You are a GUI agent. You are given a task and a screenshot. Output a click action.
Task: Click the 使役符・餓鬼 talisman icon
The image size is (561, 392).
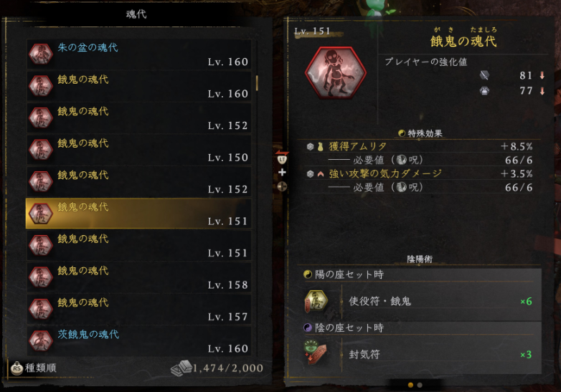pyautogui.click(x=316, y=301)
